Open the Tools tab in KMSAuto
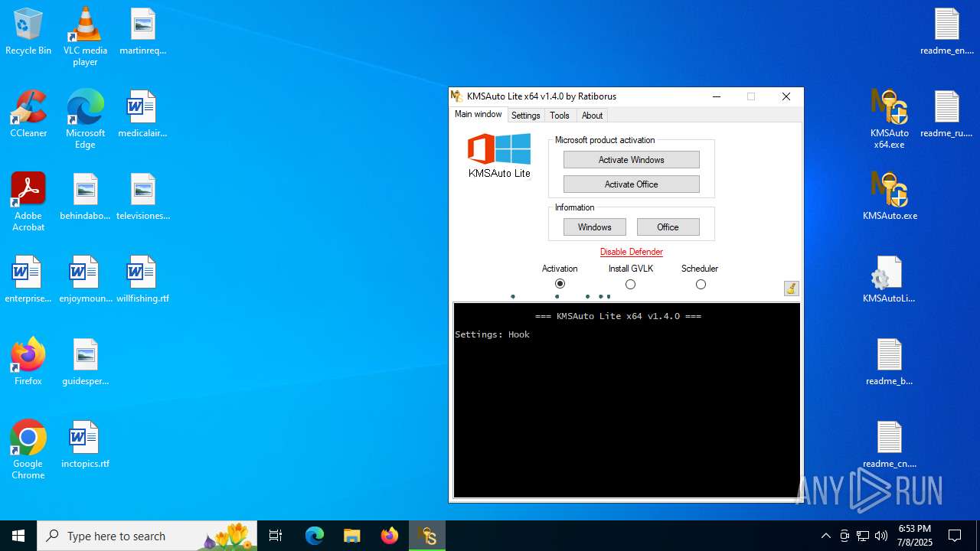Image resolution: width=980 pixels, height=551 pixels. click(560, 116)
